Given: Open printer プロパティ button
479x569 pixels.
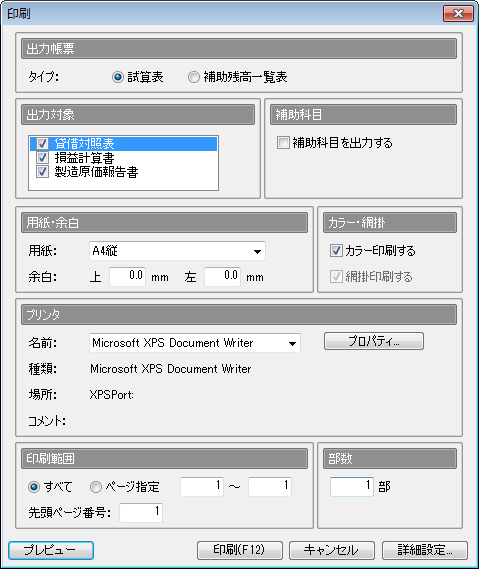Looking at the screenshot, I should (374, 341).
